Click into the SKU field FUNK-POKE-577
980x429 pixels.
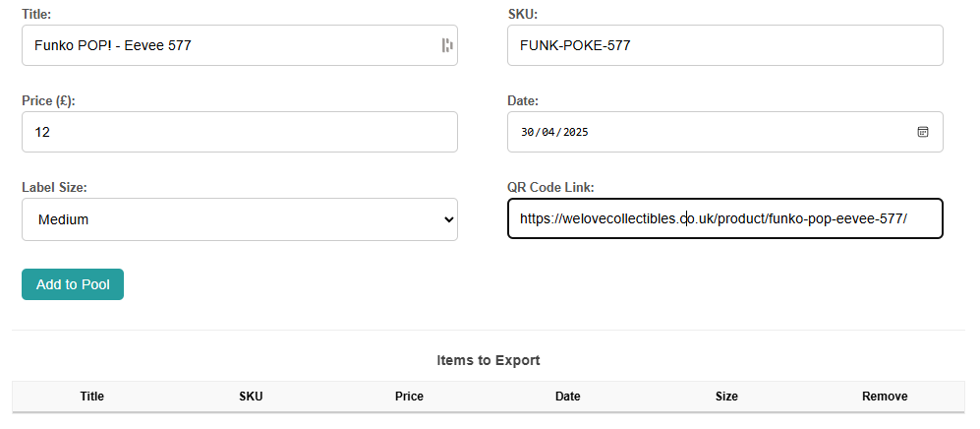[x=724, y=45]
